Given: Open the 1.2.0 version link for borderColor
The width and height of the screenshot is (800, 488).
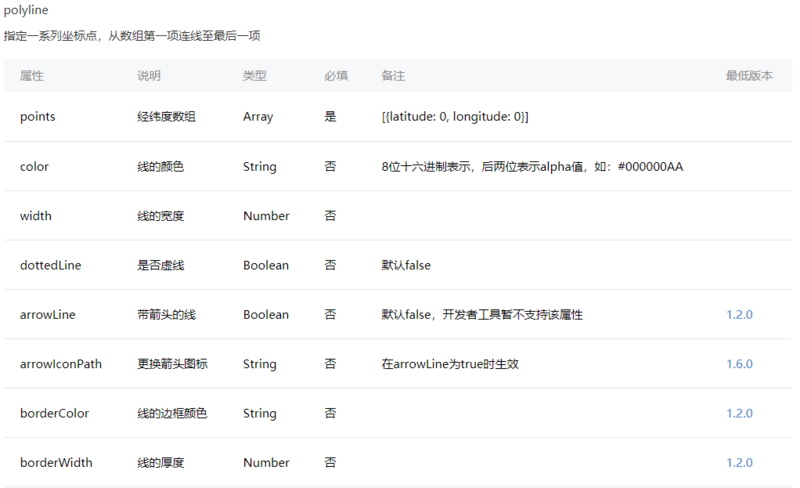Looking at the screenshot, I should pyautogui.click(x=739, y=413).
